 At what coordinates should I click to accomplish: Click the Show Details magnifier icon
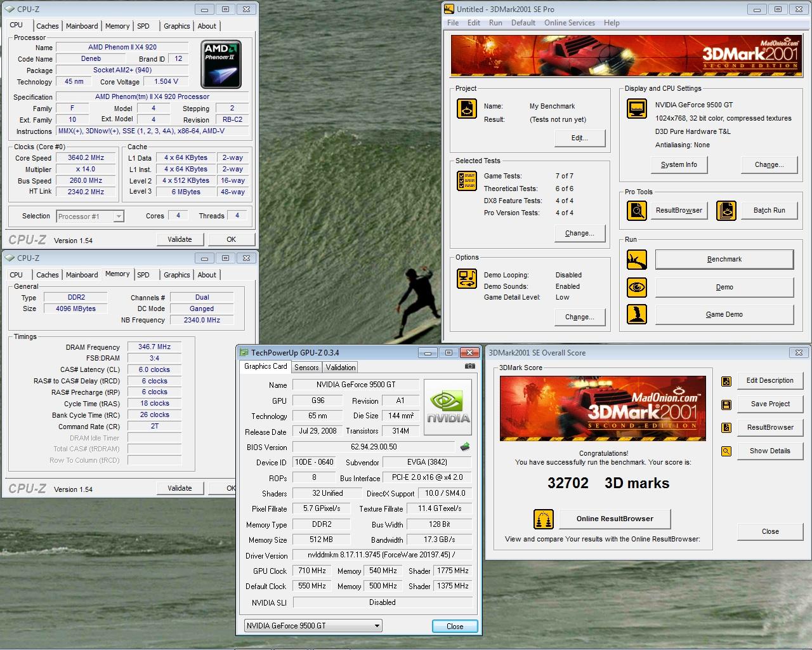click(x=726, y=451)
